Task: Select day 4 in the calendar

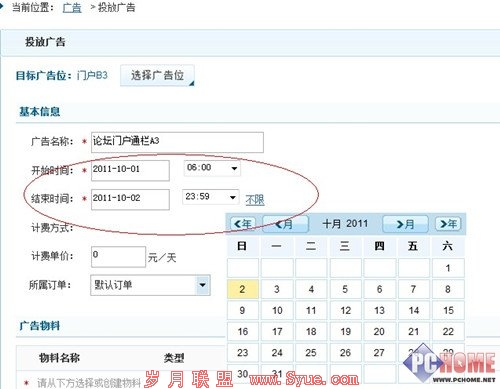Action: point(311,289)
